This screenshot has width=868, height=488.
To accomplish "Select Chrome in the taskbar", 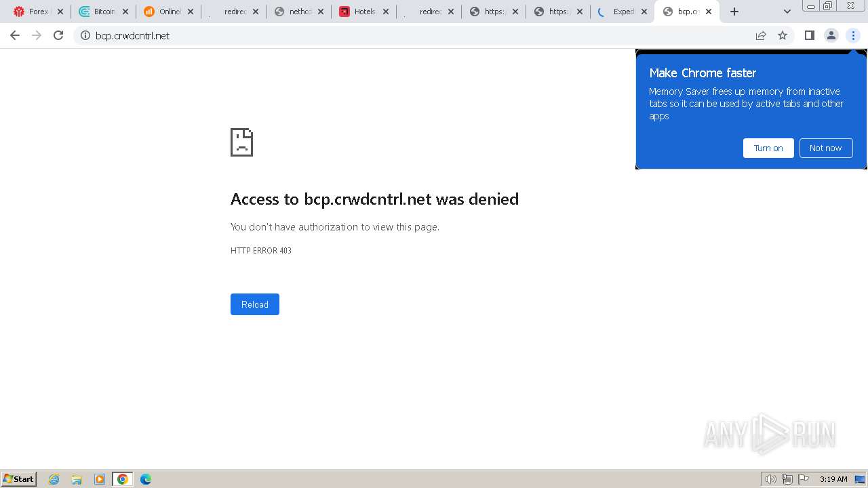I will (x=123, y=479).
